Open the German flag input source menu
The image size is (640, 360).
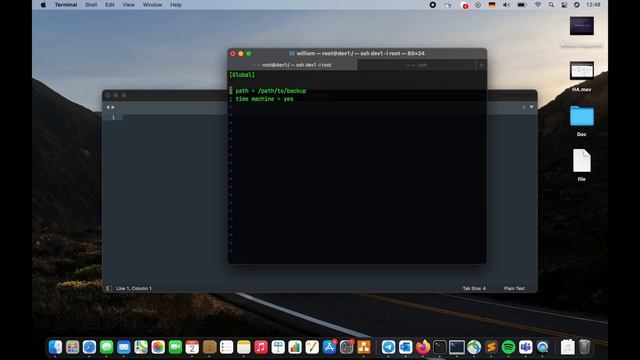pyautogui.click(x=492, y=5)
